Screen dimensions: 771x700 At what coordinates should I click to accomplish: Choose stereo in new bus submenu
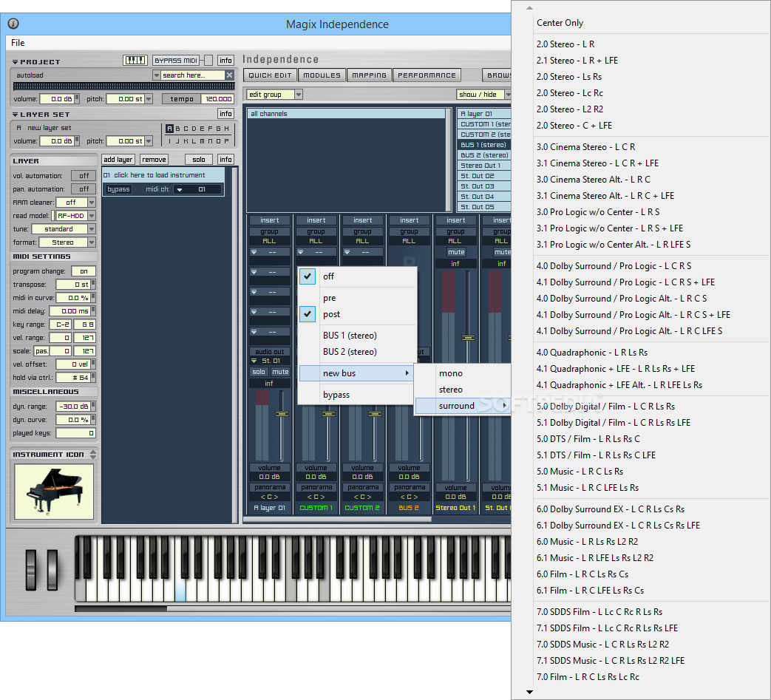pos(462,390)
